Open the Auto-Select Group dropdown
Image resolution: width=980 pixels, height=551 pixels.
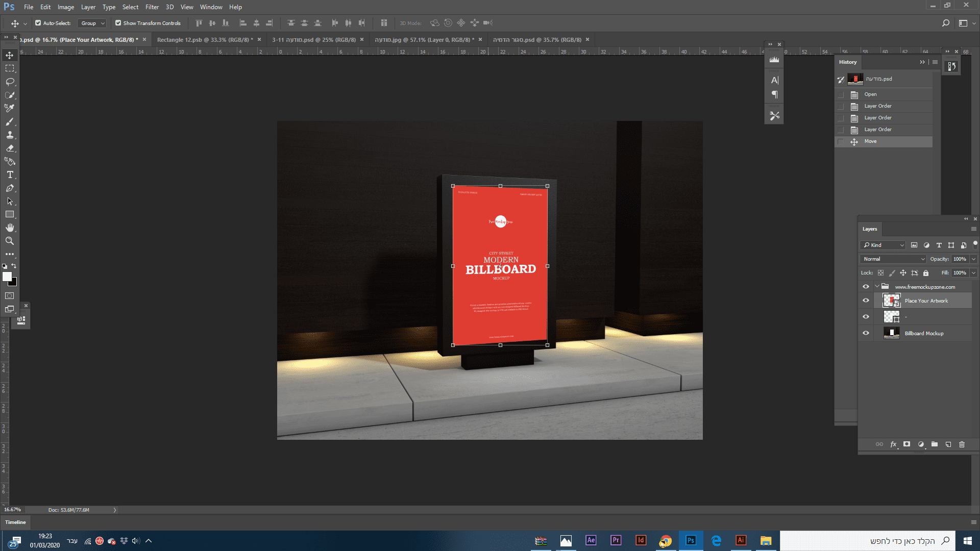[92, 23]
